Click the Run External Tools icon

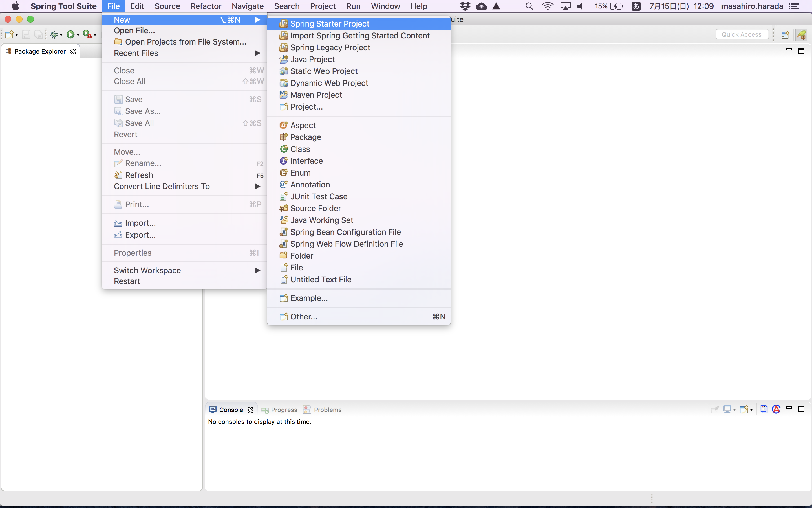(87, 35)
